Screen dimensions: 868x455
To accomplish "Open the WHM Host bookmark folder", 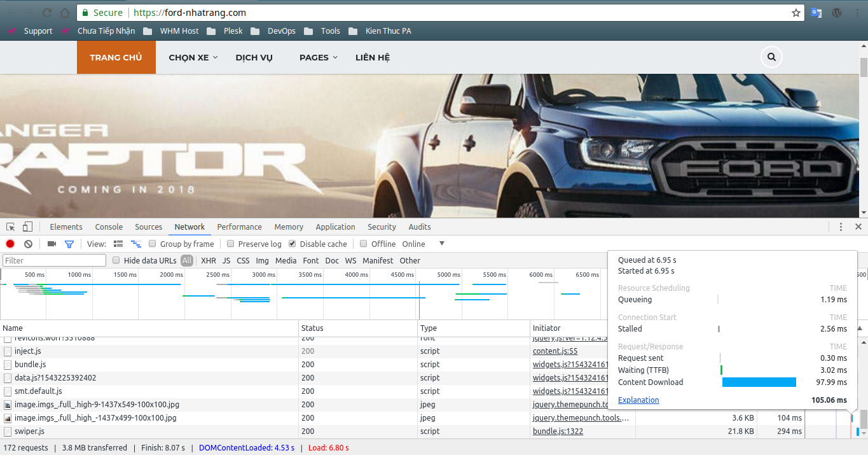I will point(171,31).
